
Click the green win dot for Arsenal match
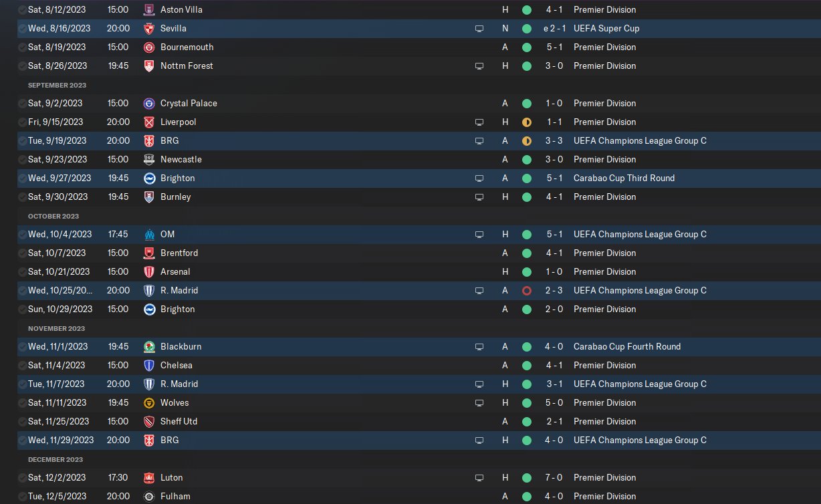click(527, 272)
